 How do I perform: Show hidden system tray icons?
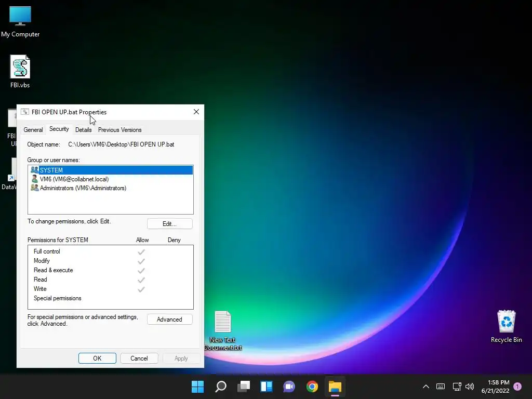point(426,387)
